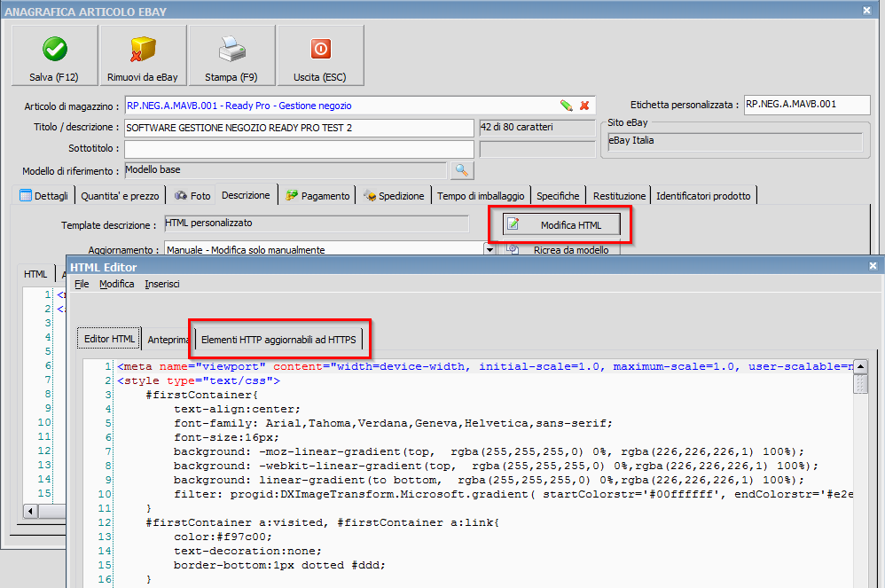Click Rimuovi da eBay box icon

pos(143,55)
